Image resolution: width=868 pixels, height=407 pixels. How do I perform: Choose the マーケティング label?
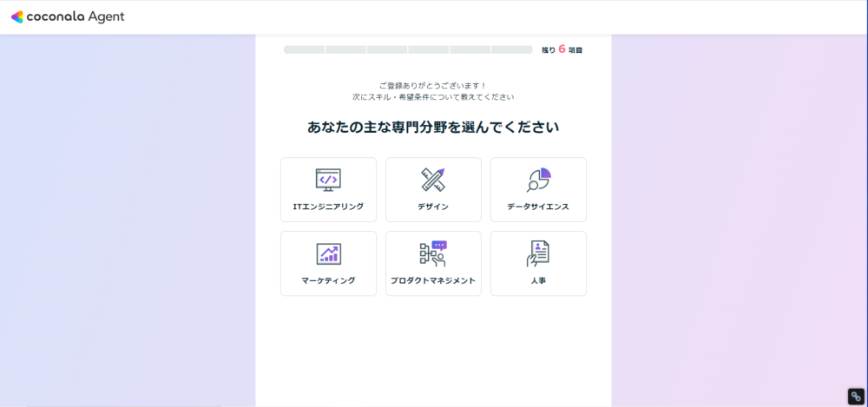[328, 280]
